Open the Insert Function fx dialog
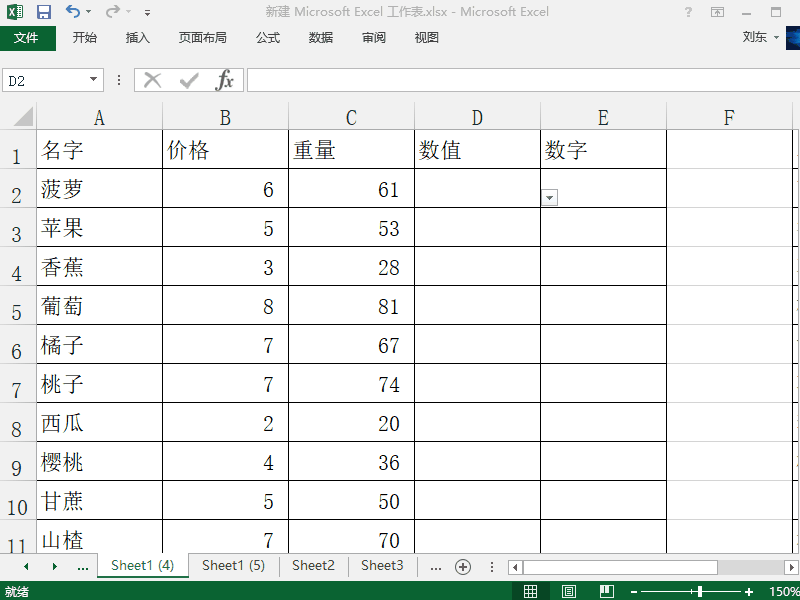 pos(224,81)
